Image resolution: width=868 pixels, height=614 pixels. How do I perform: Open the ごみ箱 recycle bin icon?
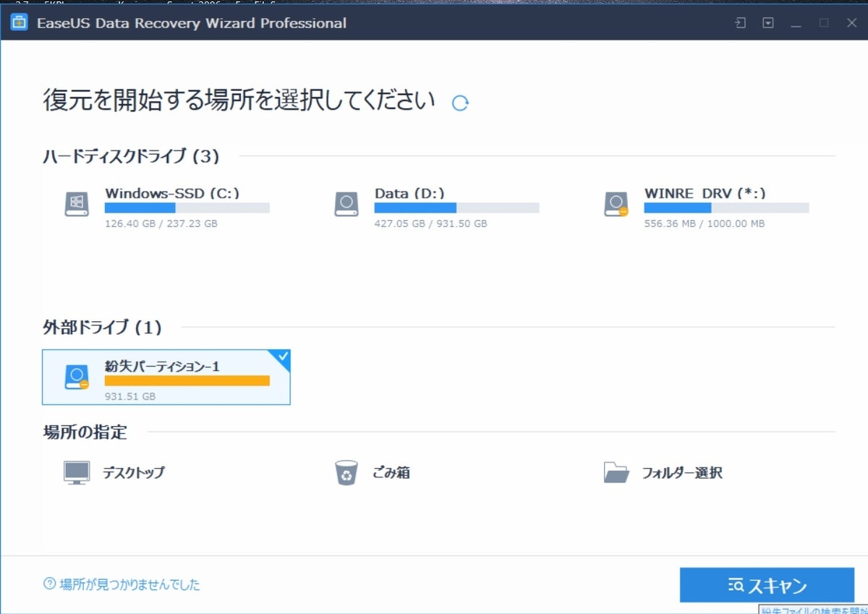(346, 472)
